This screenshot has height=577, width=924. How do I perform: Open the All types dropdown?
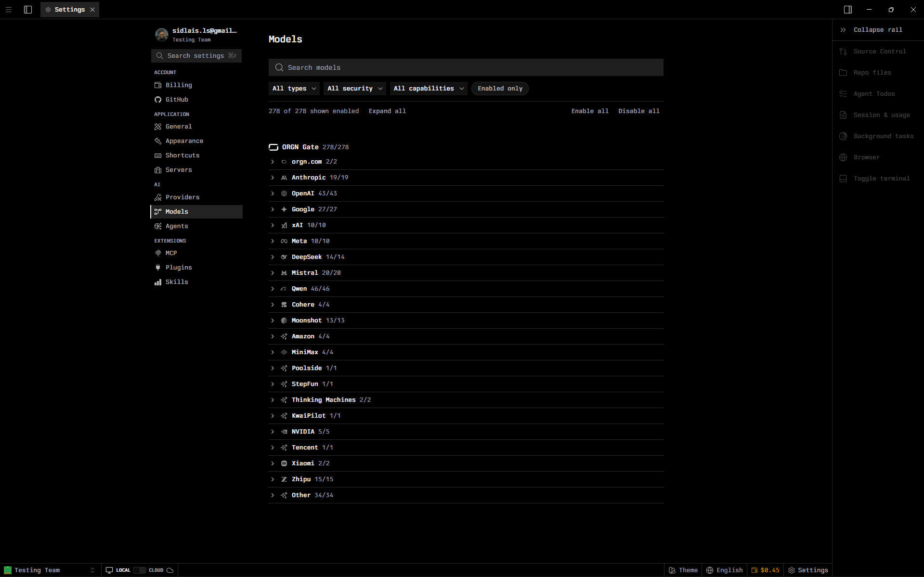pyautogui.click(x=294, y=89)
